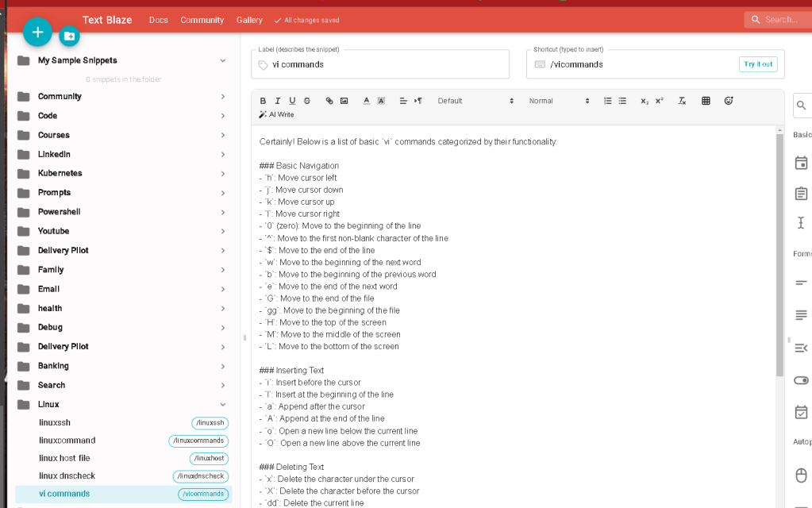Click the toggle command icon in right sidebar
This screenshot has height=508, width=812.
coord(801,381)
